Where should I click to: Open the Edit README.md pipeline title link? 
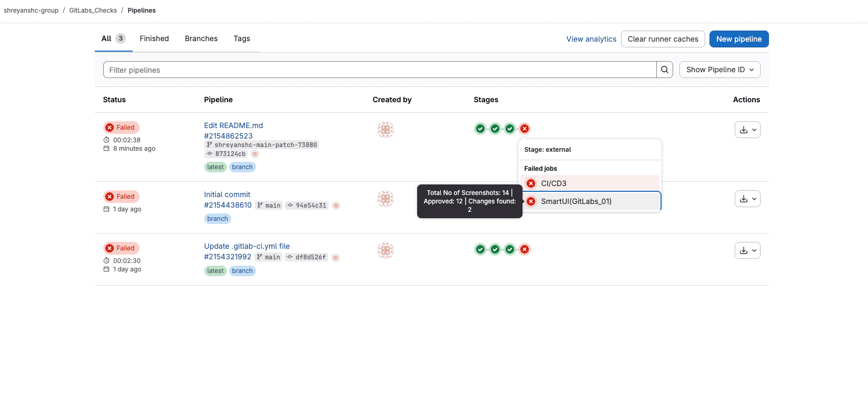pyautogui.click(x=233, y=125)
